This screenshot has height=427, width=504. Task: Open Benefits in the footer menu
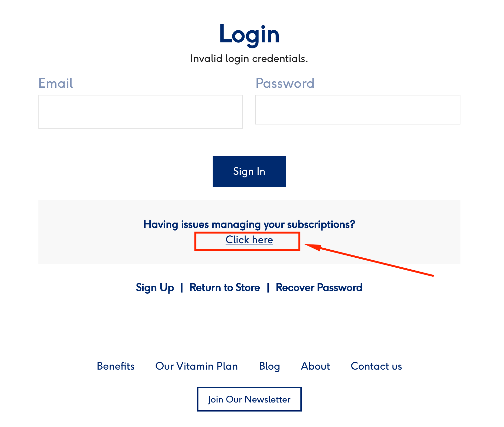tap(116, 366)
